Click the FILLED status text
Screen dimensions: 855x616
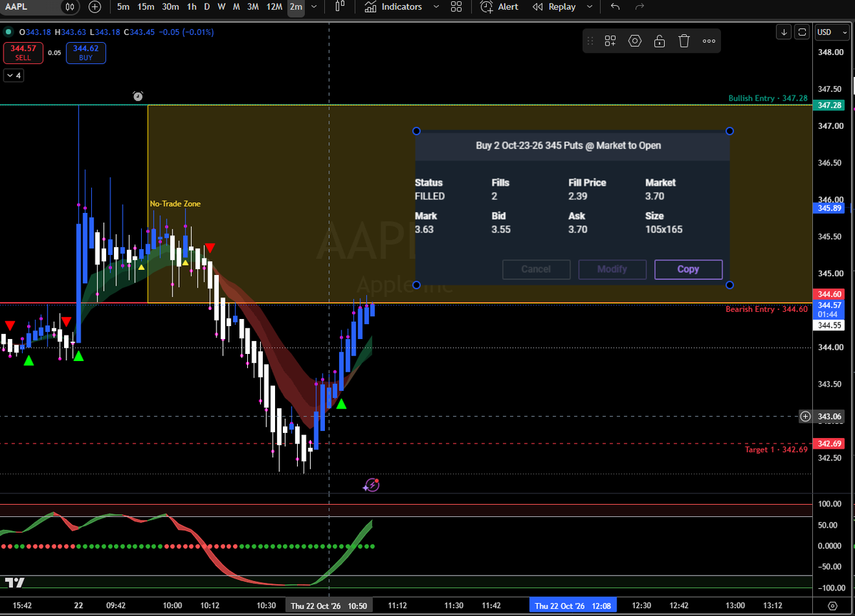point(430,196)
